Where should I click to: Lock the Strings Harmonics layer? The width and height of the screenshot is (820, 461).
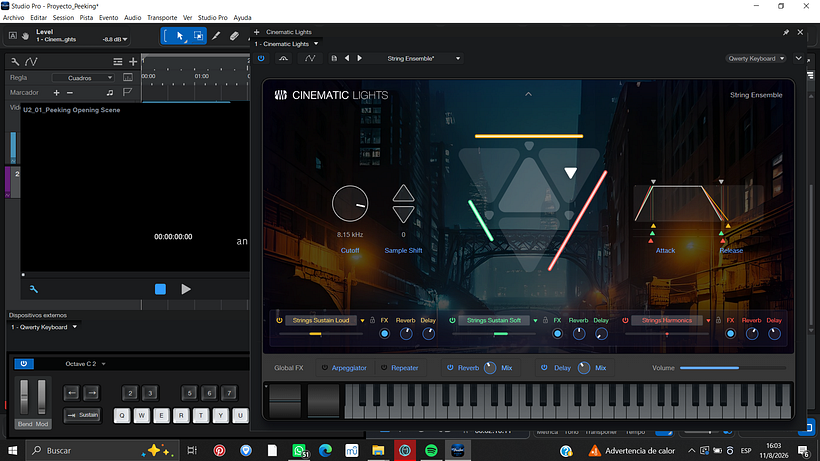719,320
